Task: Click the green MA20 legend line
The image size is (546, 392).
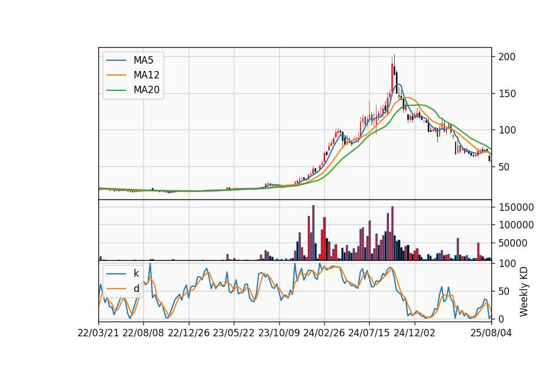Action: click(116, 90)
